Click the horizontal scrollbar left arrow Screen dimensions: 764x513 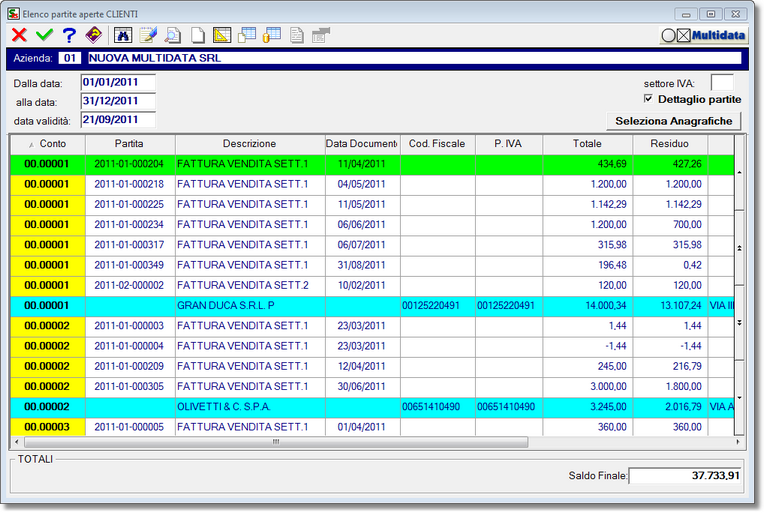point(17,442)
